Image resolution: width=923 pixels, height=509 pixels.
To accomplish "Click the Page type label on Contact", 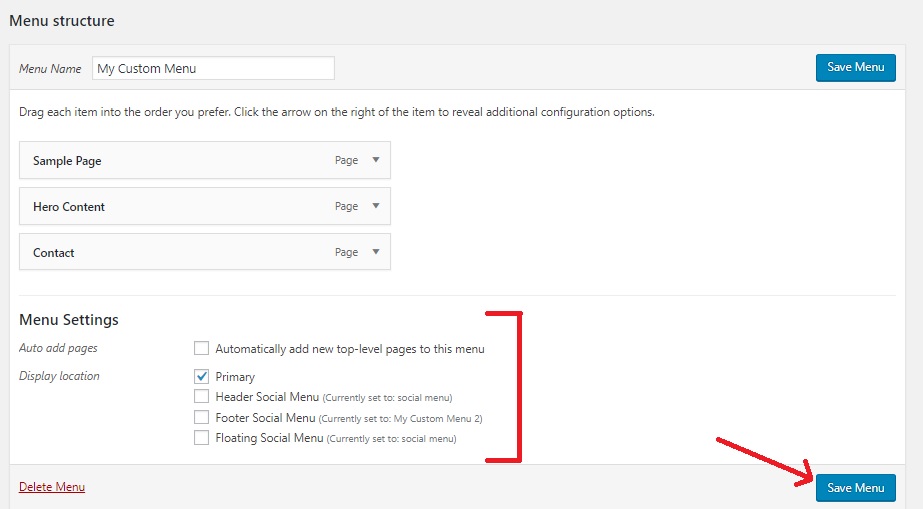I will [x=346, y=252].
